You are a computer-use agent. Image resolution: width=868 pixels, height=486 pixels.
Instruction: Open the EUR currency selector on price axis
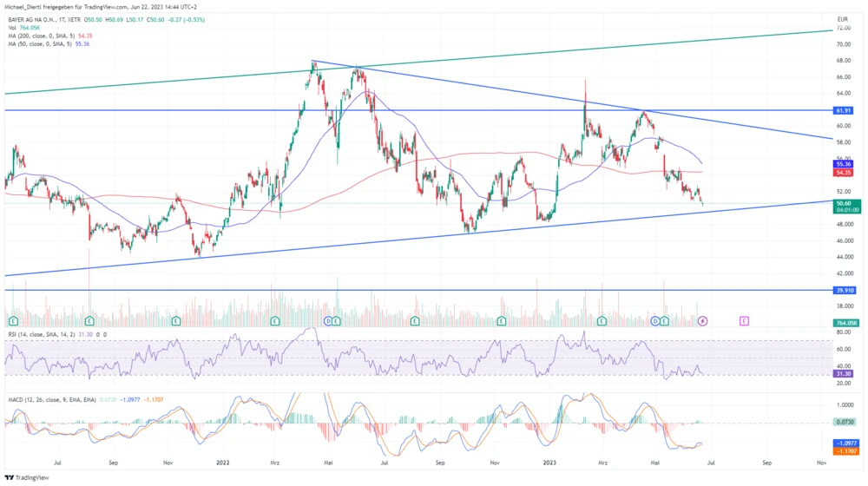(x=841, y=18)
